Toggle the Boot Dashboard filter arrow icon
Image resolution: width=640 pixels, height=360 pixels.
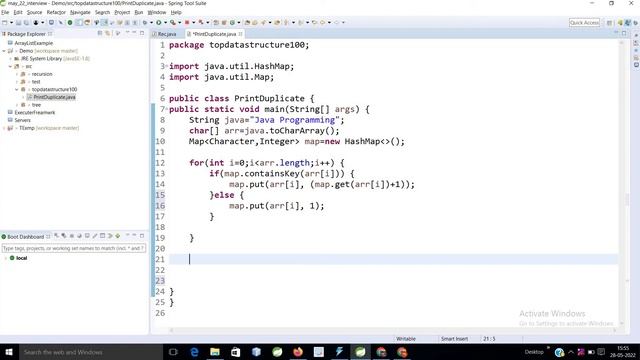pos(110,236)
